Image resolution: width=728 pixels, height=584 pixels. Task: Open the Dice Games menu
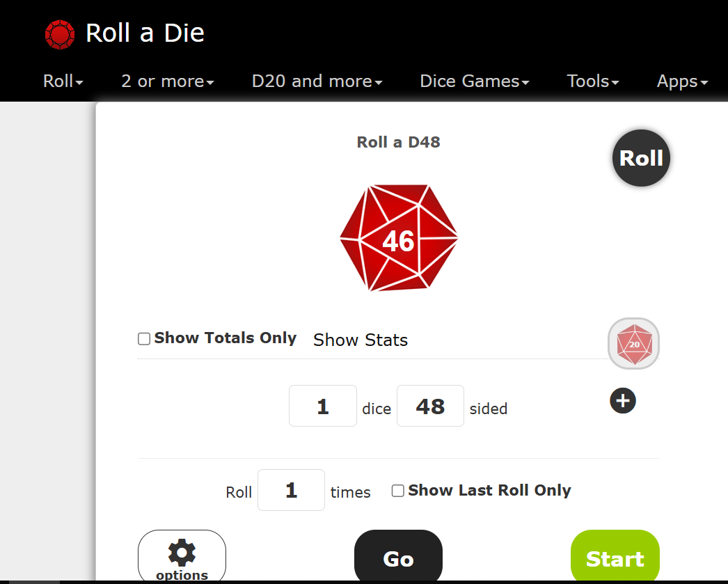(x=475, y=81)
